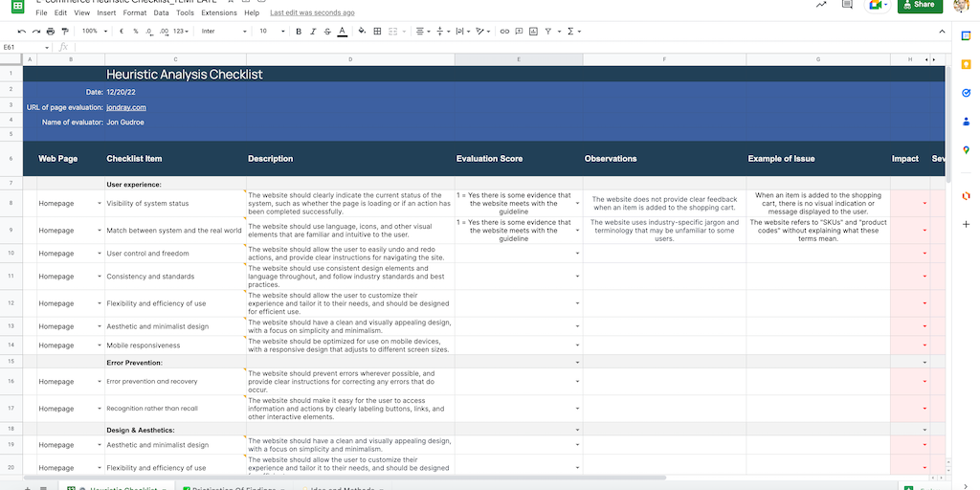Open Google Keep in side panel

(x=966, y=64)
